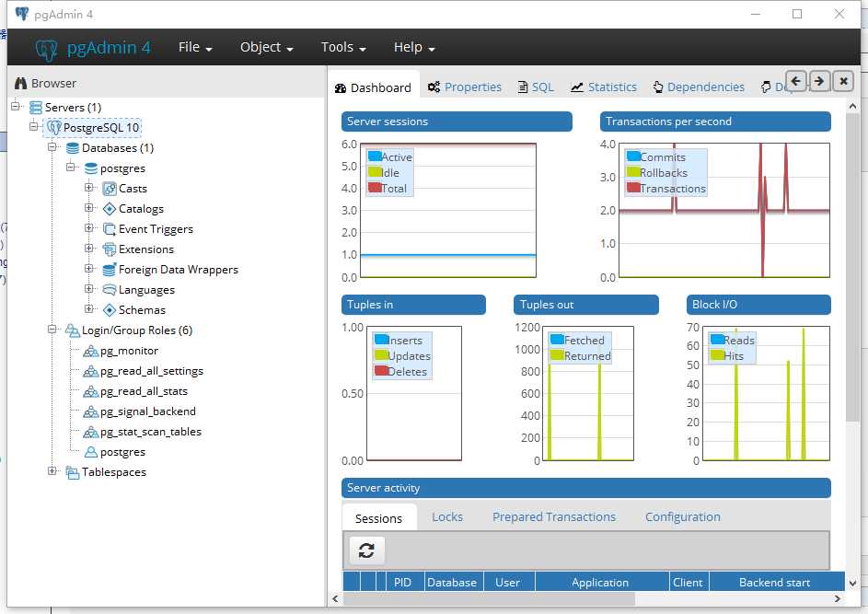The height and width of the screenshot is (614, 868).
Task: Switch to the Properties tab
Action: coord(465,87)
